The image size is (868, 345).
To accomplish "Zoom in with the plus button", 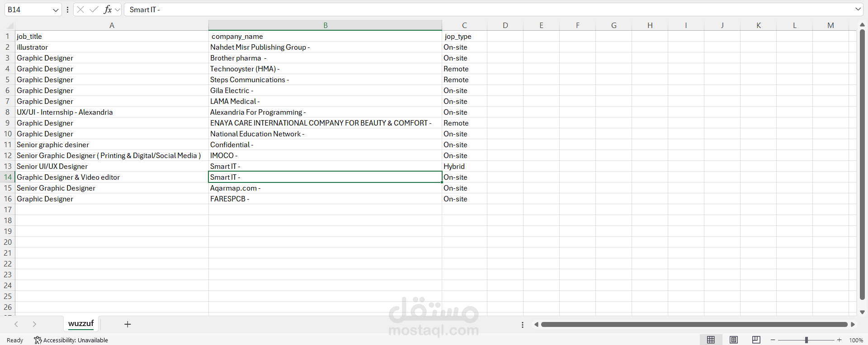I will (x=840, y=340).
